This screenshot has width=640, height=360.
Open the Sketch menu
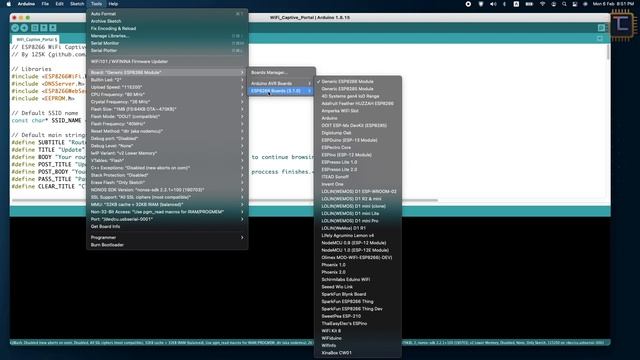pyautogui.click(x=77, y=4)
